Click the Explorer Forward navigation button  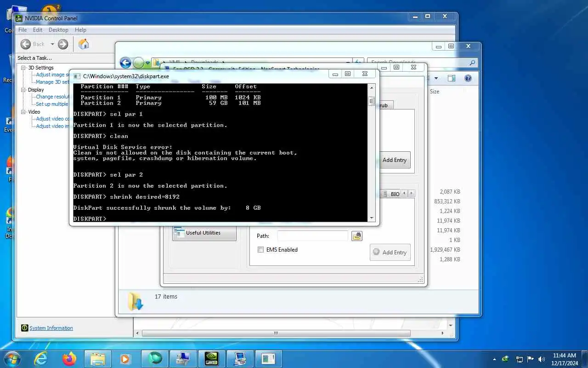tap(138, 63)
